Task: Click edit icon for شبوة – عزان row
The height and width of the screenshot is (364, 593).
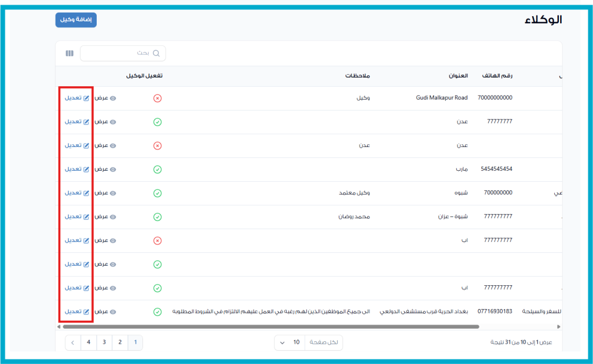Action: (86, 217)
